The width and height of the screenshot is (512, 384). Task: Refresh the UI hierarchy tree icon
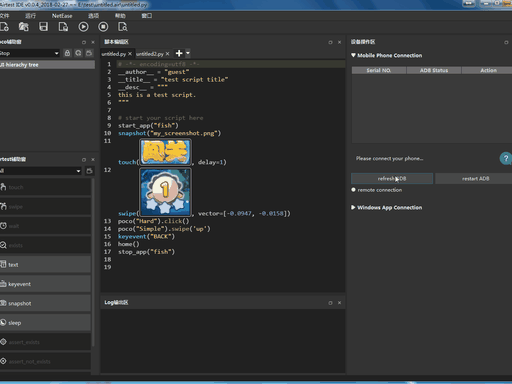pos(78,53)
